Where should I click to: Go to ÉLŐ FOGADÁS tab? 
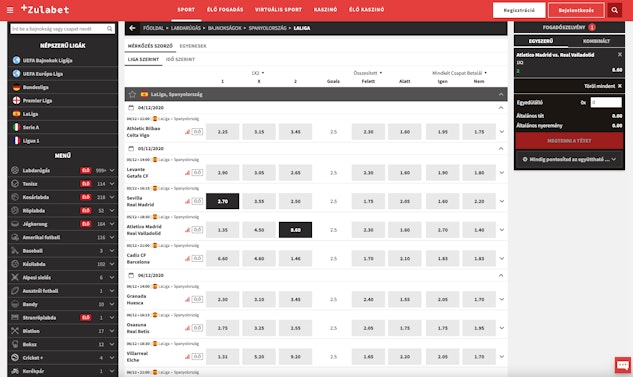click(x=225, y=9)
